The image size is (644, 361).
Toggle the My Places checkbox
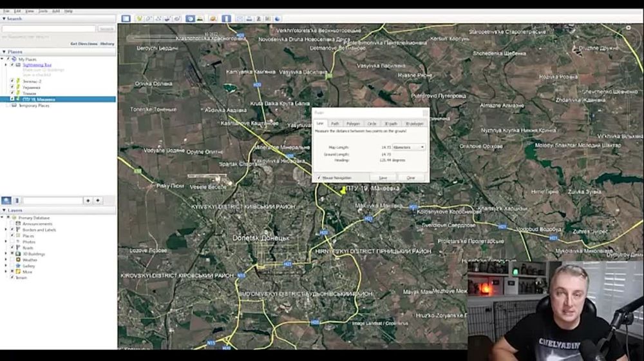coord(8,59)
